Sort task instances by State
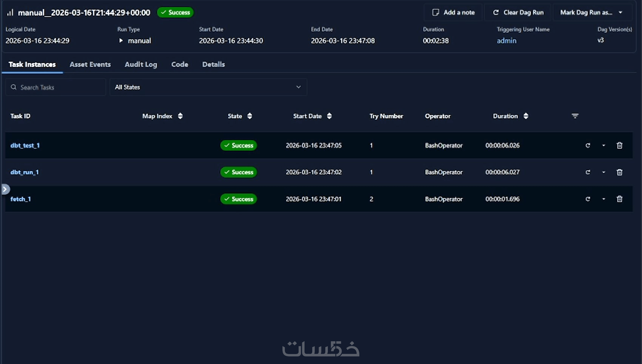Viewport: 642px width, 364px height. click(x=249, y=116)
